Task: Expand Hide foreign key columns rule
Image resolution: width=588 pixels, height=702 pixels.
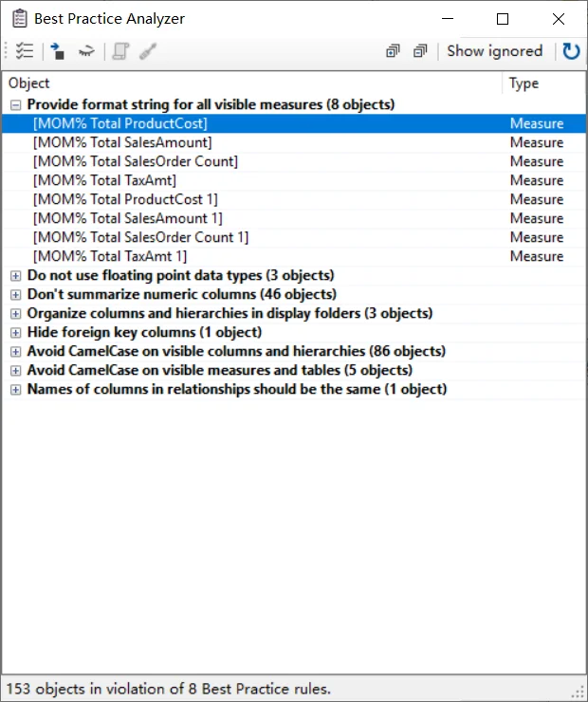Action: (x=16, y=333)
